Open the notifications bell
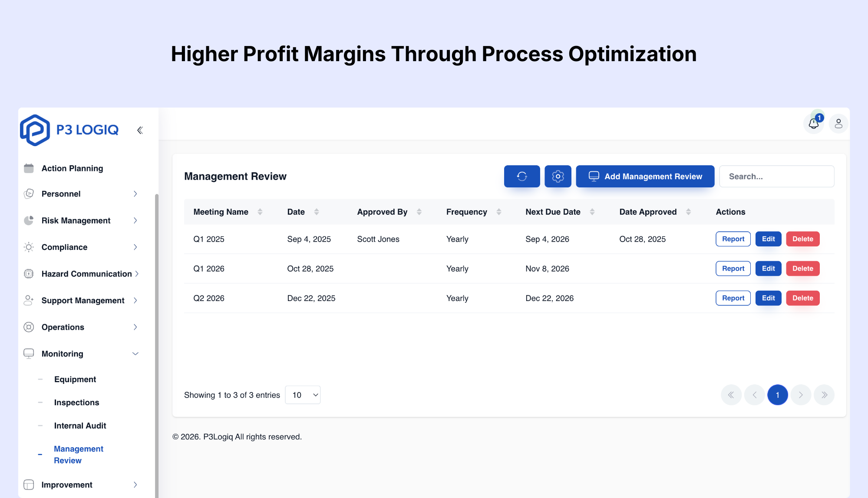Image resolution: width=868 pixels, height=498 pixels. (814, 124)
